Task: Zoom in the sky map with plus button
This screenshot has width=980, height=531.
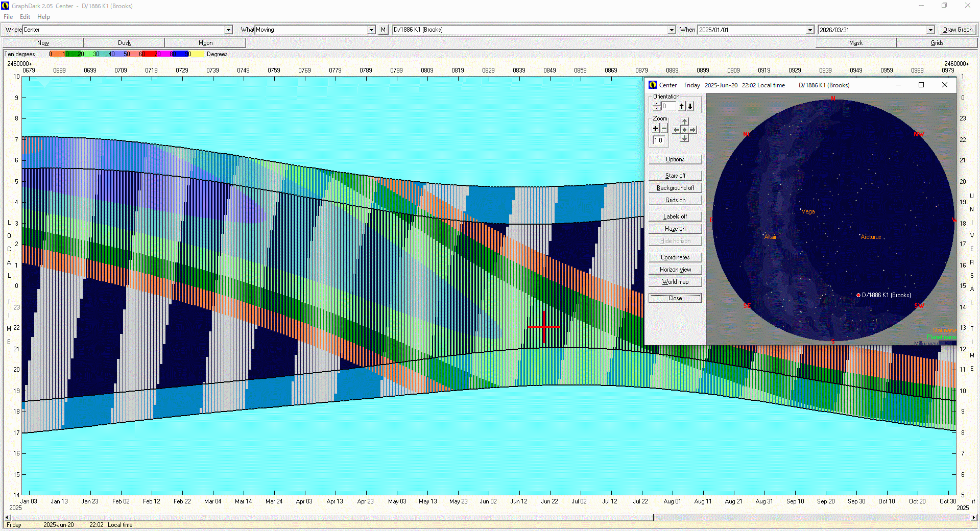Action: pos(655,129)
